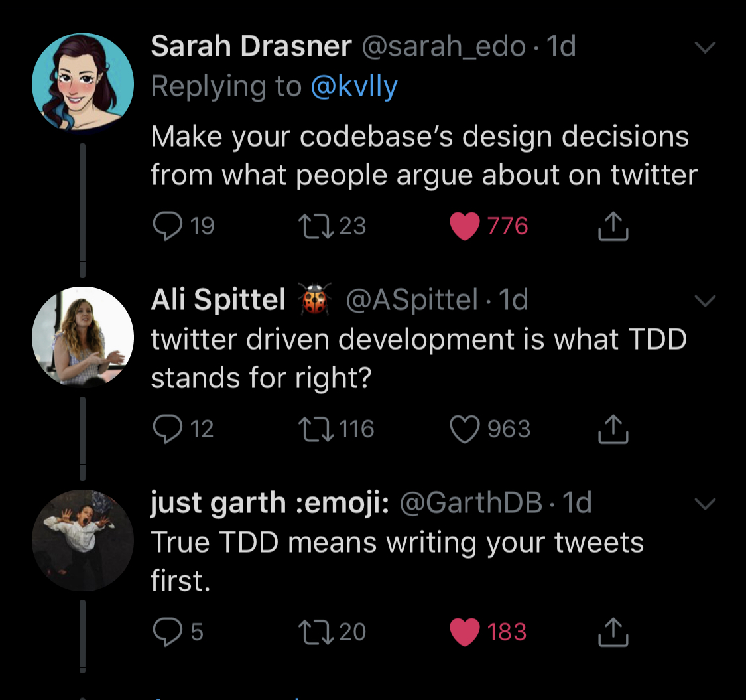Unlike just garth's tweet with 183 likes

click(465, 632)
